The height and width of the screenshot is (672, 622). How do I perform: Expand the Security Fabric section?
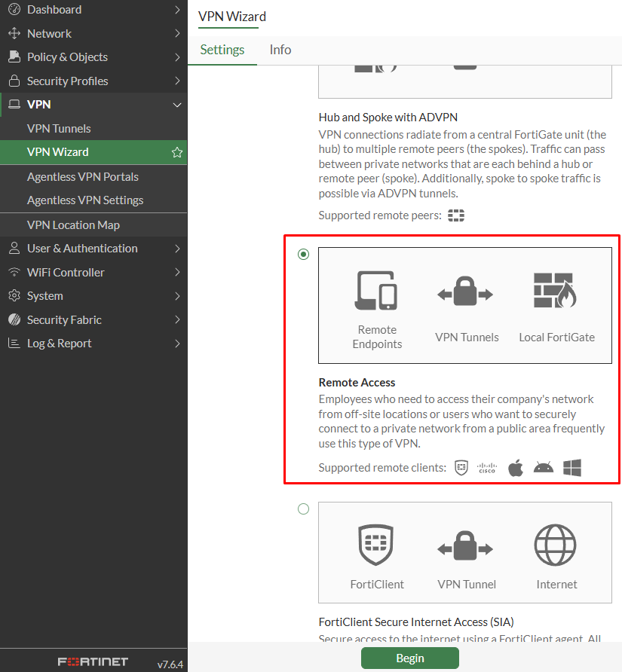[x=66, y=319]
